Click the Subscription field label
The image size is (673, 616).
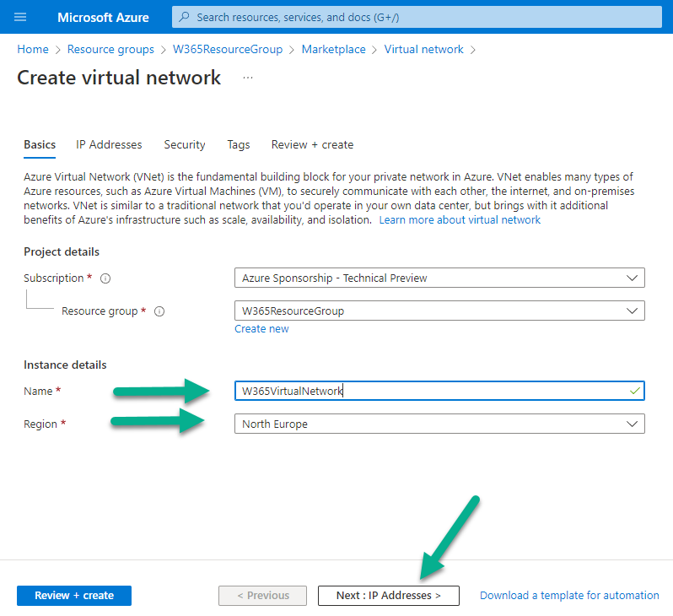pyautogui.click(x=53, y=278)
